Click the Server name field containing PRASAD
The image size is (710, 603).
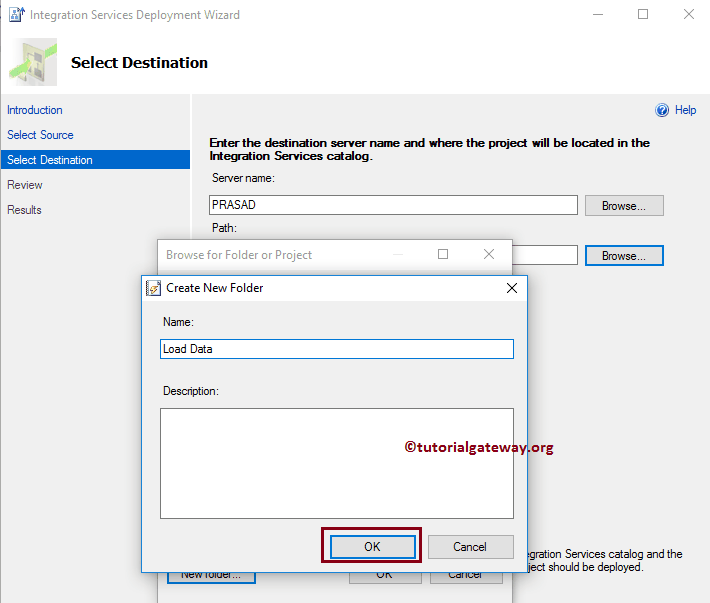(x=393, y=205)
